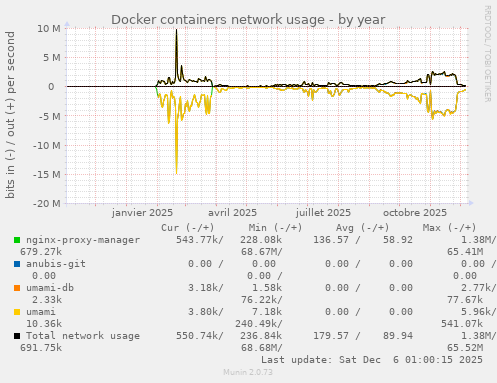Click the total value '691.75k'
The height and width of the screenshot is (383, 497).
pyautogui.click(x=41, y=348)
